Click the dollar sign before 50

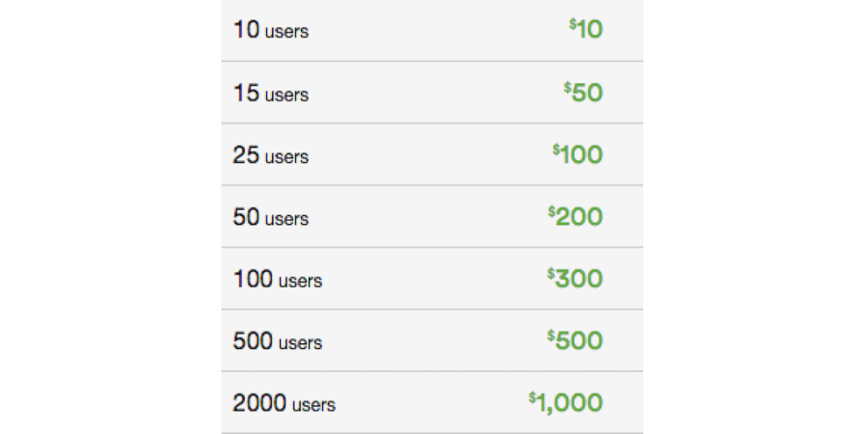[567, 88]
